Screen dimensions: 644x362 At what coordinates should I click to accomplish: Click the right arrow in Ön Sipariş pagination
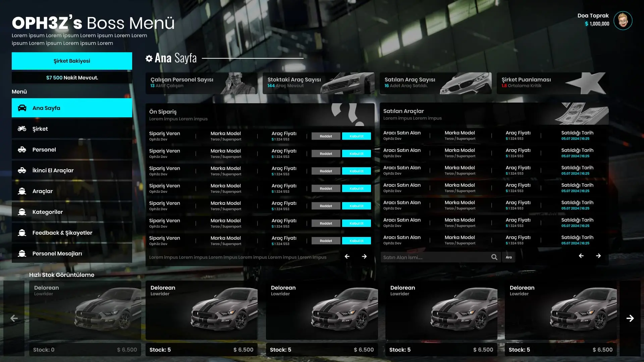(364, 256)
